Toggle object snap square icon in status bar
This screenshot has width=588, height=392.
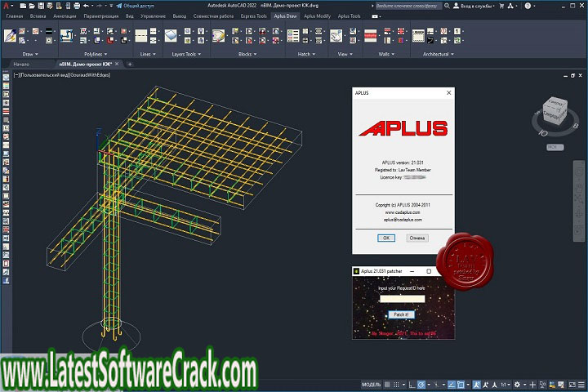pos(461,385)
